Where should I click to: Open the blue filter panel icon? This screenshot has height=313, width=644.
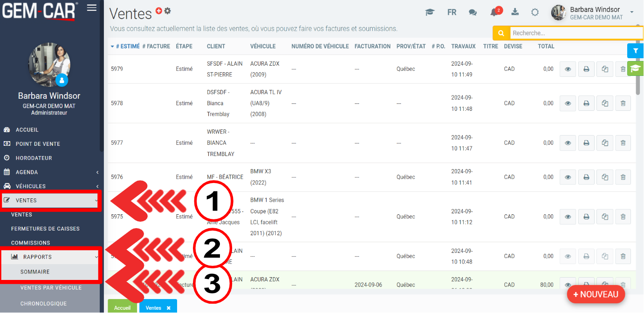635,50
